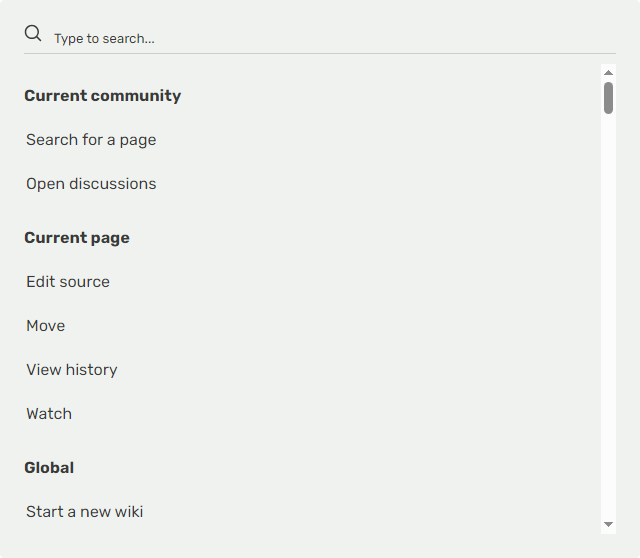Select 'Search for a page' command
The image size is (640, 558).
pyautogui.click(x=91, y=140)
